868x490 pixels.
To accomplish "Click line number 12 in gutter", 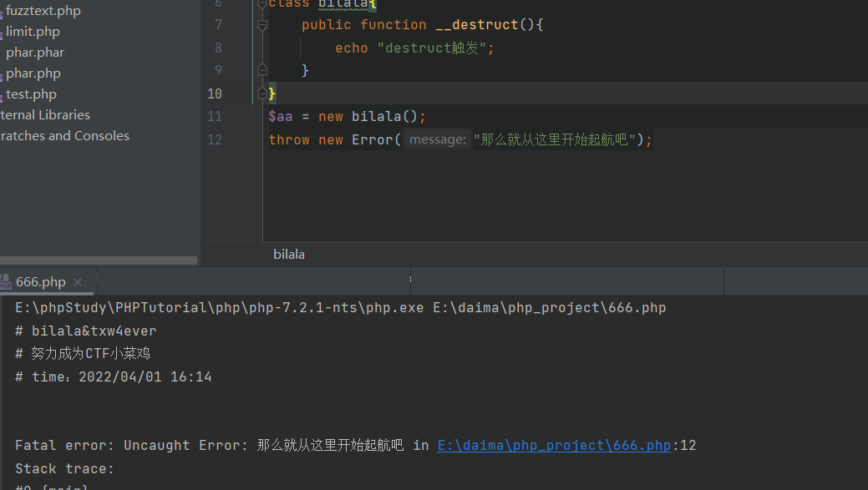I will [215, 140].
